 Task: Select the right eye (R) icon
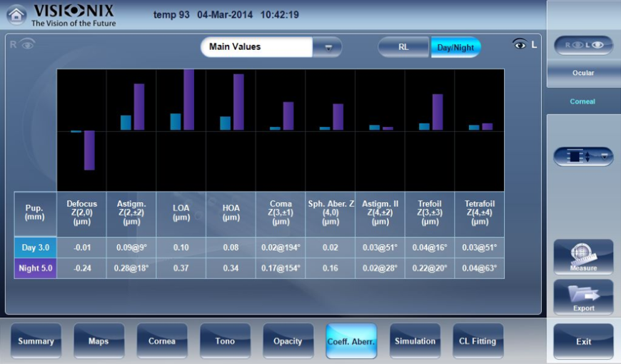coord(21,44)
